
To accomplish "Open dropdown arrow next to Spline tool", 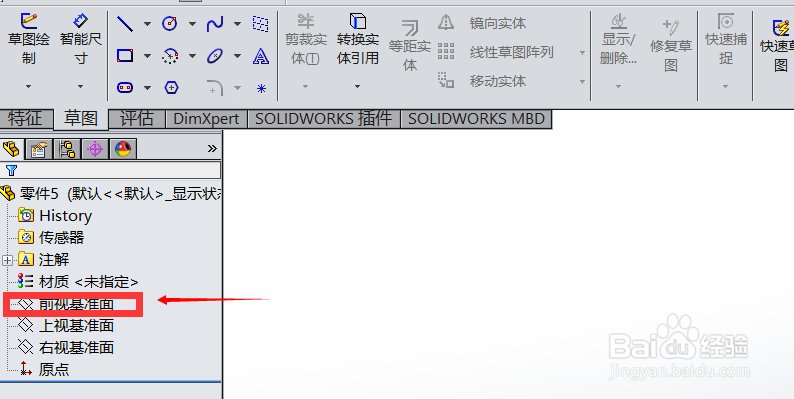I will coord(237,24).
